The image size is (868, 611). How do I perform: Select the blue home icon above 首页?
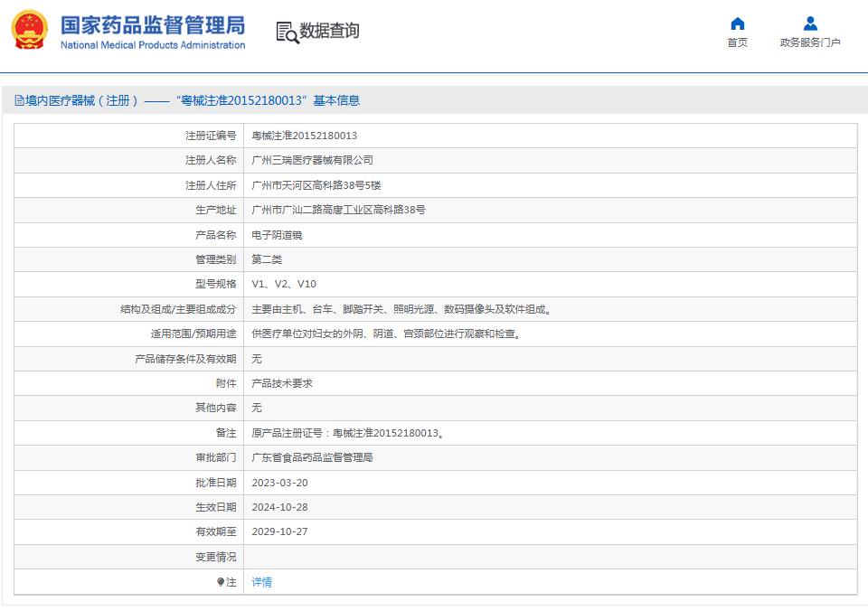(x=737, y=23)
